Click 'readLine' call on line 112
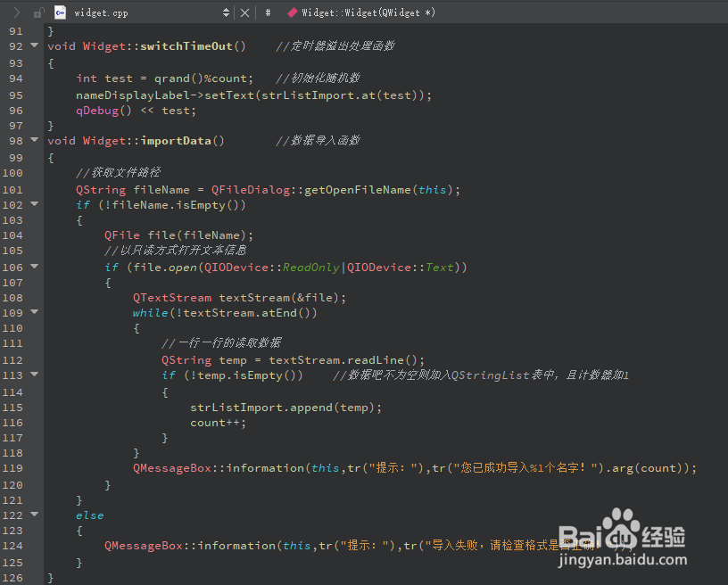 [x=376, y=360]
